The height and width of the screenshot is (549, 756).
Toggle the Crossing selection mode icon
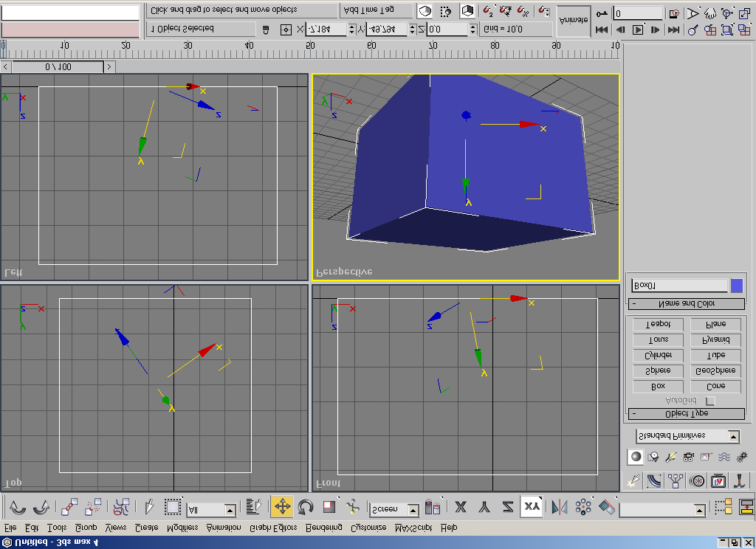point(446,11)
